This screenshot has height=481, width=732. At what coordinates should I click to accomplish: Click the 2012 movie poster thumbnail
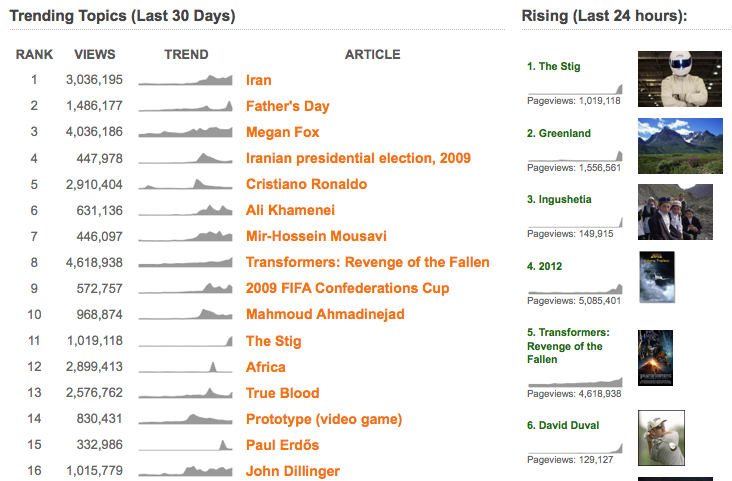tap(657, 277)
